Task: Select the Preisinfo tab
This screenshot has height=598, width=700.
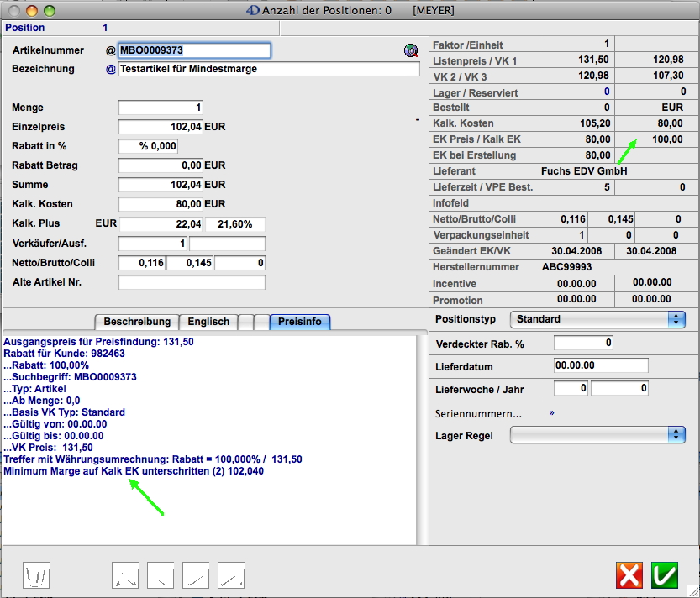Action: 300,322
